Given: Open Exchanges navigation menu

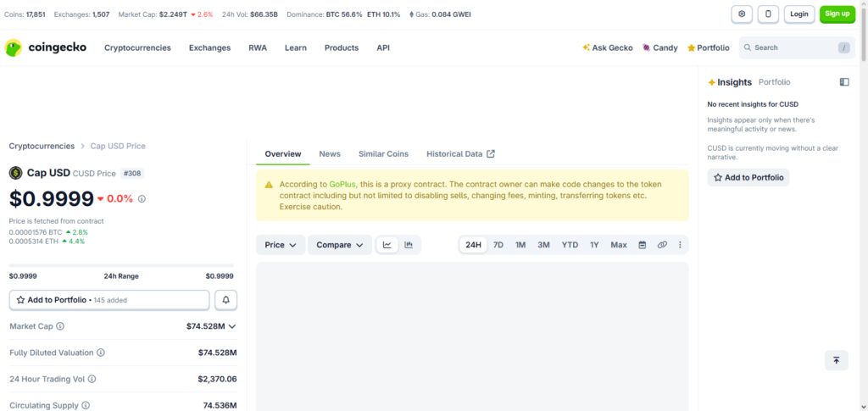Looking at the screenshot, I should [x=210, y=47].
